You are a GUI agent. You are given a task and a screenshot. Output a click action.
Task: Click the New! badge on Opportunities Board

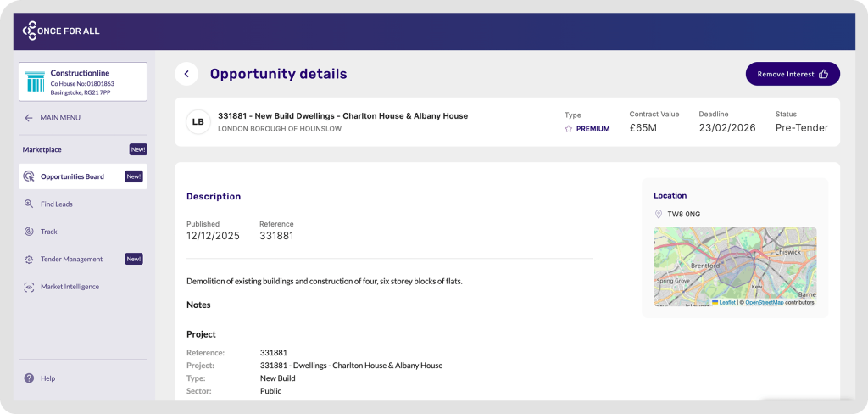tap(134, 176)
